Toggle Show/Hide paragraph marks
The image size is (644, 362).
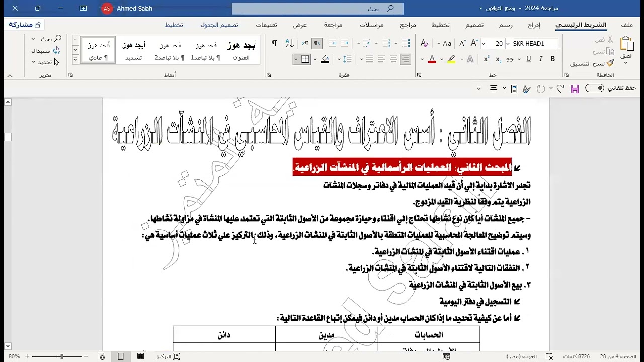pyautogui.click(x=274, y=44)
